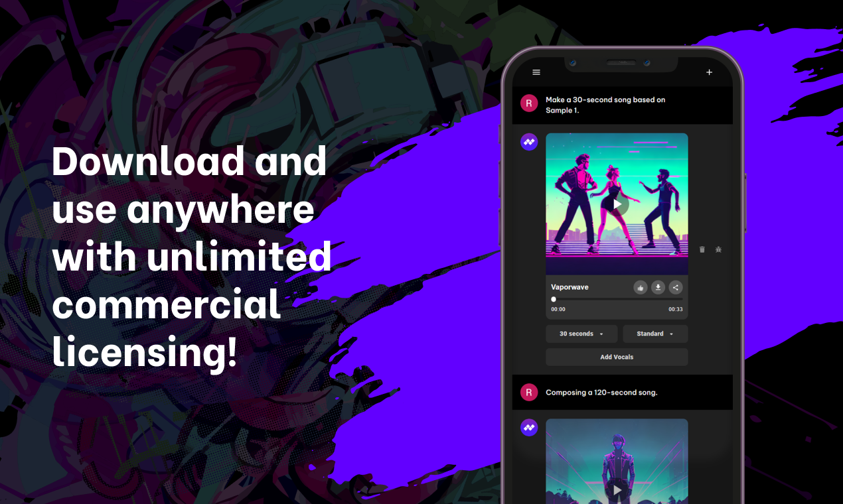Click the R avatar beside 'Composing a 120-second song'
This screenshot has height=504, width=843.
pos(528,393)
